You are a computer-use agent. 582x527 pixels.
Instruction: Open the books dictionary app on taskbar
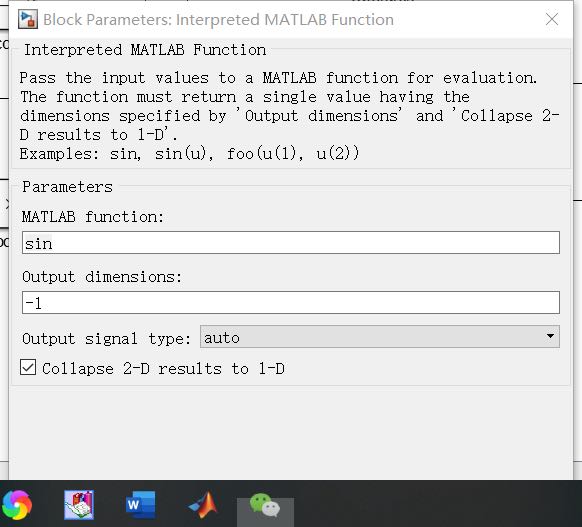click(79, 505)
